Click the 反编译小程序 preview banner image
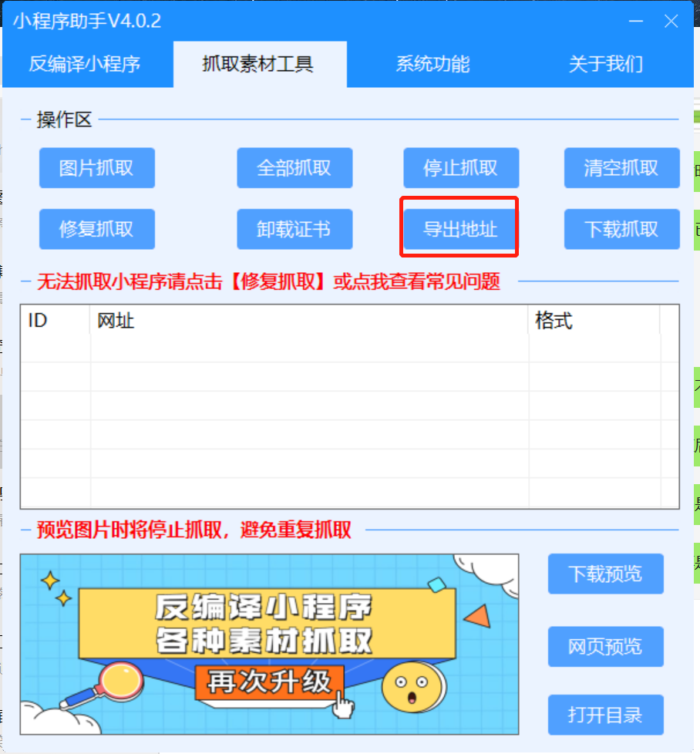This screenshot has height=754, width=700. (x=269, y=645)
